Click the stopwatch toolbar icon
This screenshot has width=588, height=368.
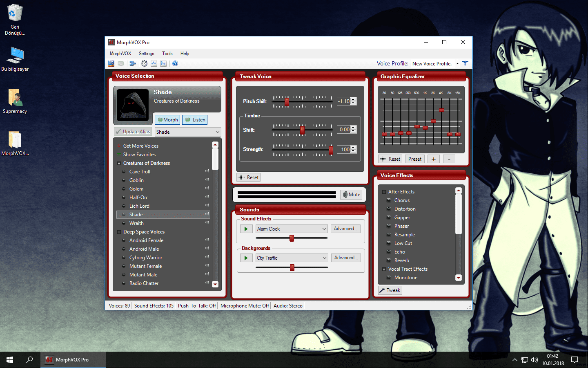(x=144, y=63)
